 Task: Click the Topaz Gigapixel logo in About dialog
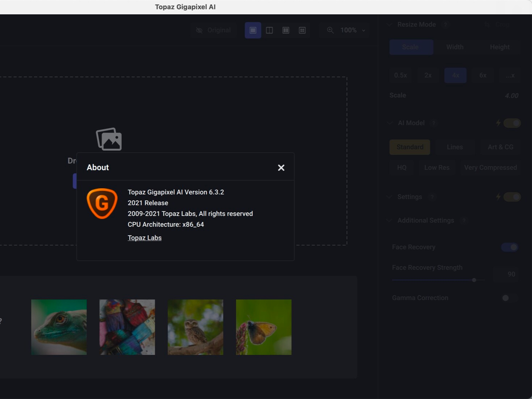(102, 203)
